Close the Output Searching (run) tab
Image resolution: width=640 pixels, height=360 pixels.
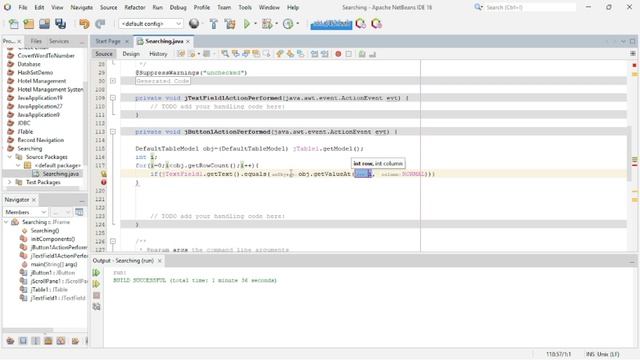(x=160, y=261)
